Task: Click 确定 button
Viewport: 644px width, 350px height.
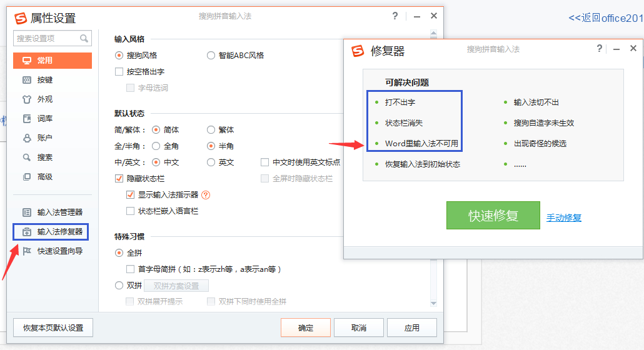Action: (x=306, y=328)
